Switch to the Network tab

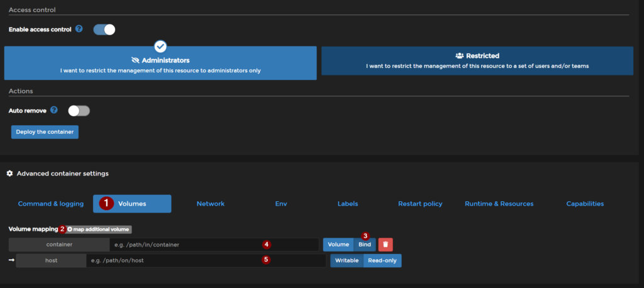pyautogui.click(x=210, y=204)
